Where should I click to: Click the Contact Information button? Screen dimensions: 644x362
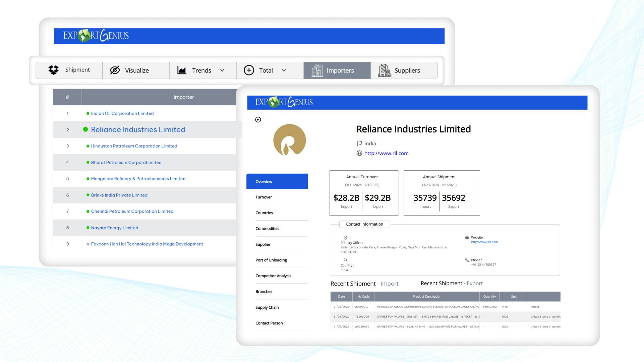tap(364, 224)
